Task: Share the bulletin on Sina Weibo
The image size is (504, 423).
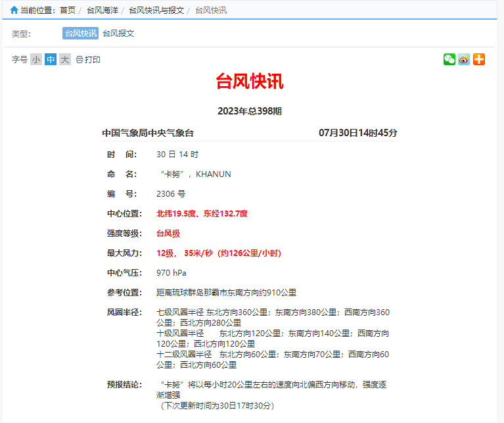Action: coord(464,59)
